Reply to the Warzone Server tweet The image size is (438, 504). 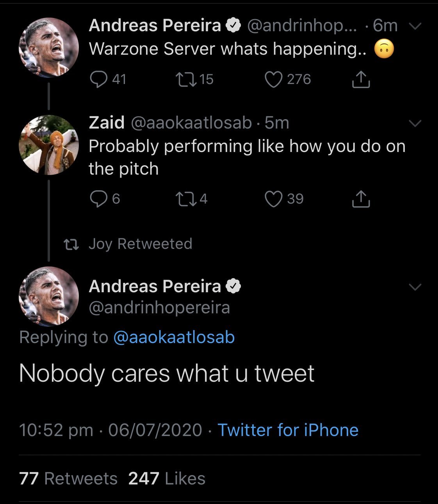[x=98, y=79]
